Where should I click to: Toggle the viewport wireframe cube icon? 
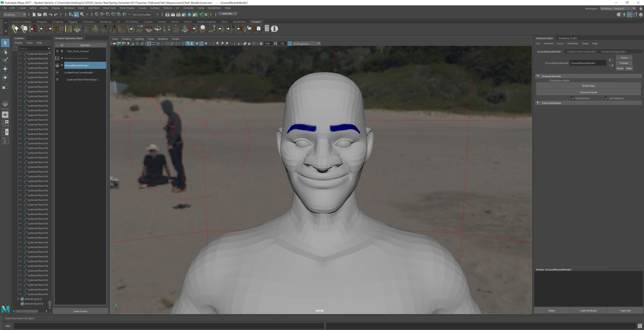(183, 44)
